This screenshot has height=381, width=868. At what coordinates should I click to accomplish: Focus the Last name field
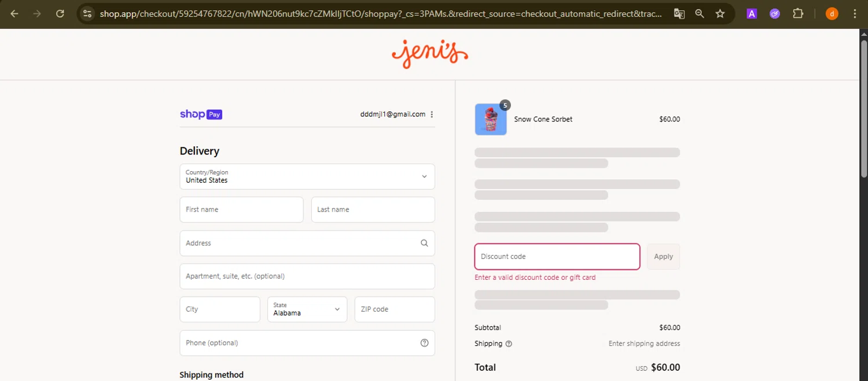[373, 210]
